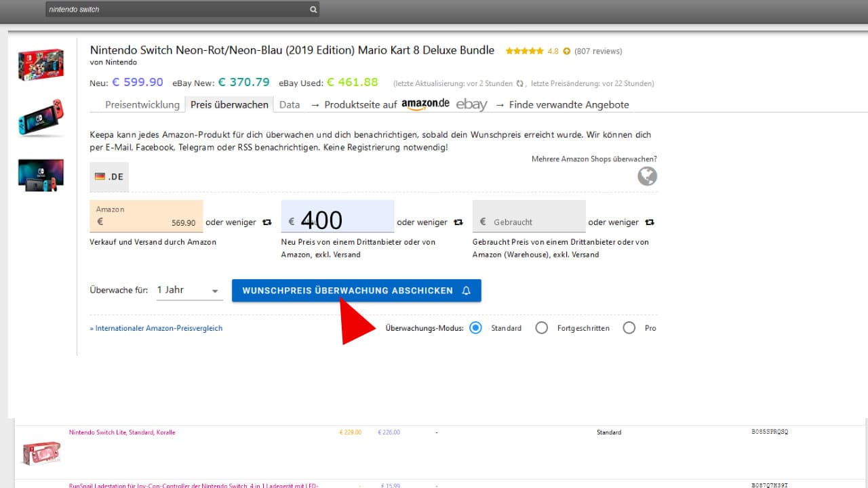Image resolution: width=868 pixels, height=488 pixels.
Task: Switch to the Data tab
Action: (x=290, y=105)
